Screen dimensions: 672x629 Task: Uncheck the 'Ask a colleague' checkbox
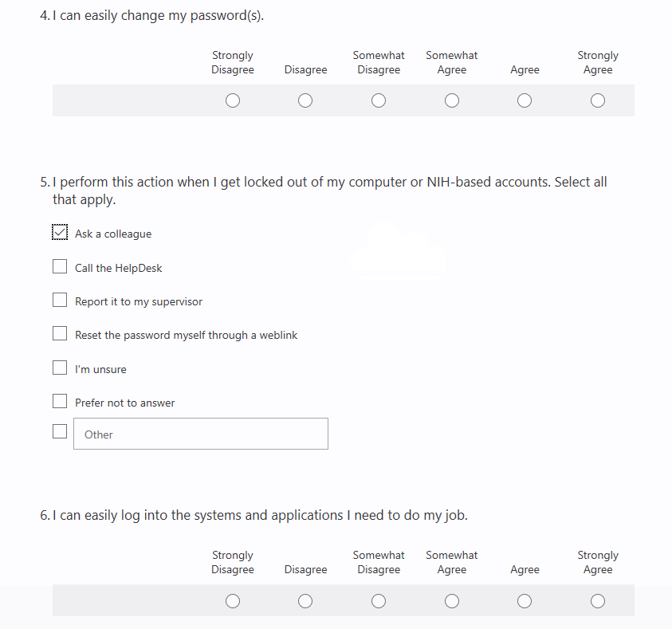[x=60, y=232]
